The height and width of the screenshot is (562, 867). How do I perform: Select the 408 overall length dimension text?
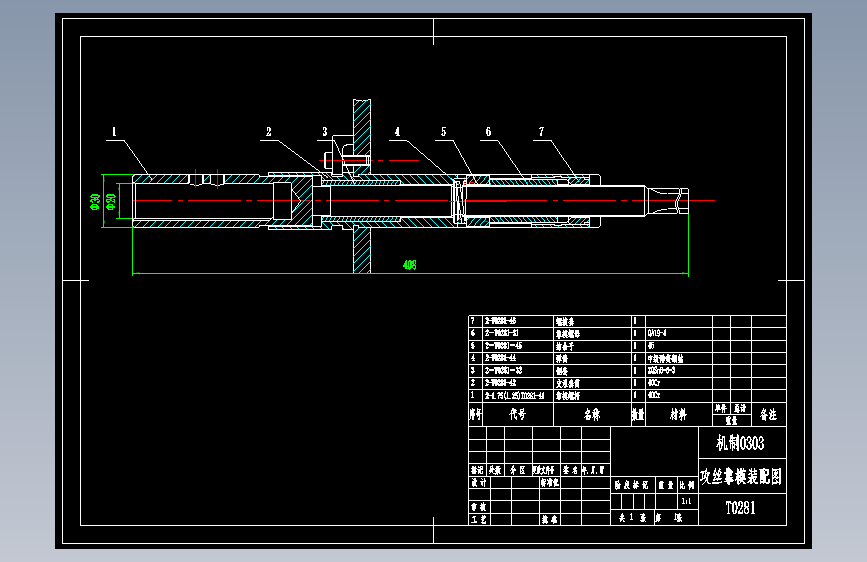(x=410, y=265)
